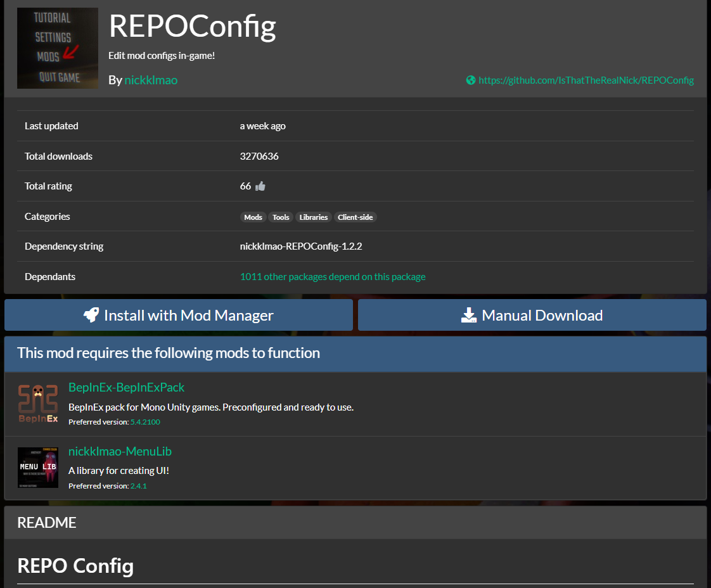
Task: Open MenuLib preferred version 2.4.1 link
Action: (x=138, y=486)
